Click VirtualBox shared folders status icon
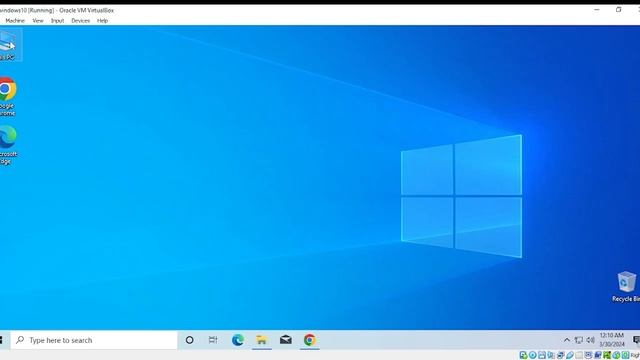 579,355
